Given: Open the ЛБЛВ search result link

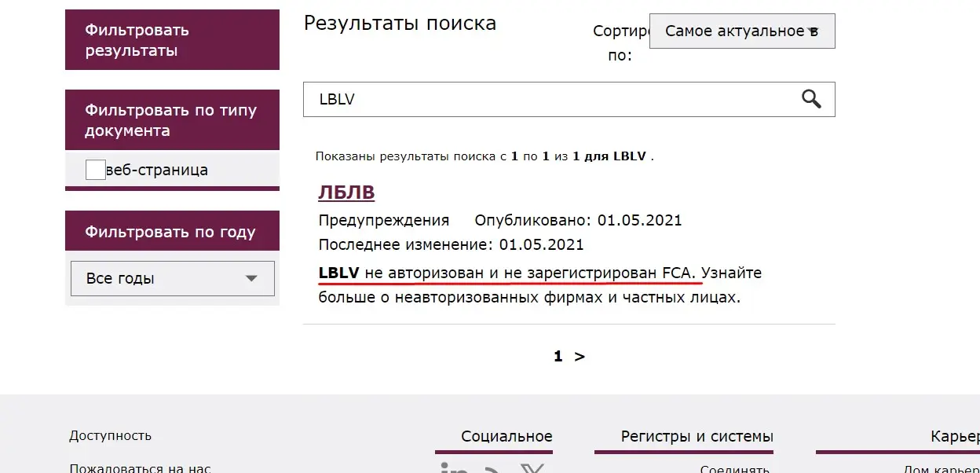Looking at the screenshot, I should [x=346, y=192].
